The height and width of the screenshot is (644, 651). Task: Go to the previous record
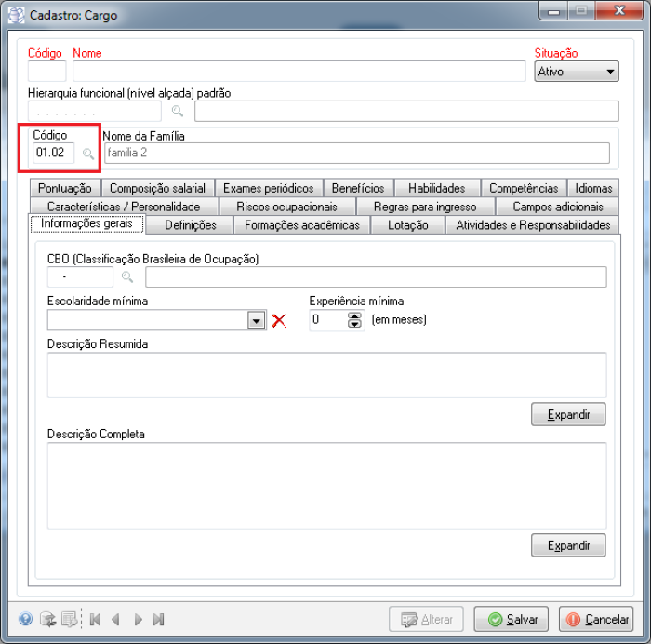(115, 619)
